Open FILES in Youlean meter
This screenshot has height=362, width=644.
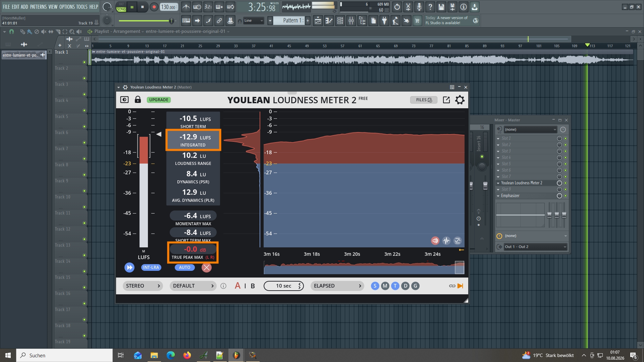point(424,100)
